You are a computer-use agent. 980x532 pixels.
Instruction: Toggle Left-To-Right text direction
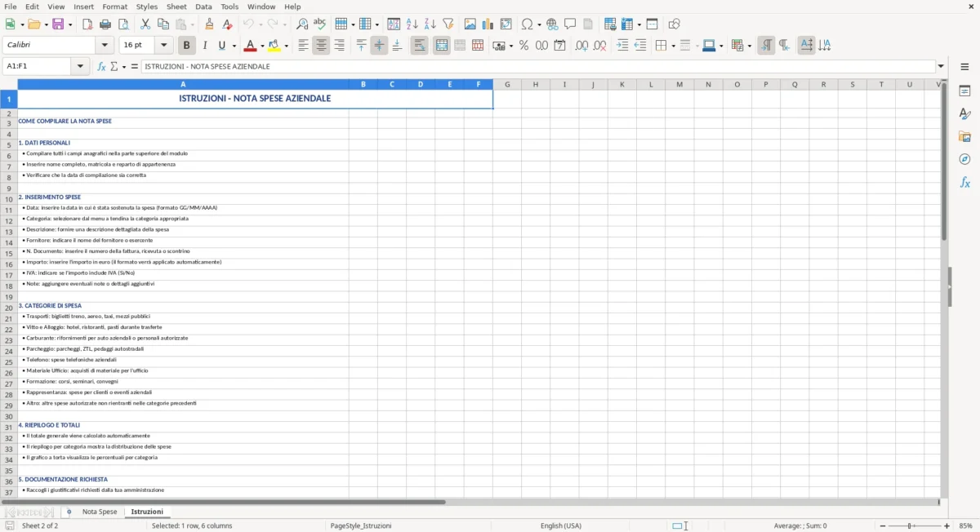tap(766, 46)
